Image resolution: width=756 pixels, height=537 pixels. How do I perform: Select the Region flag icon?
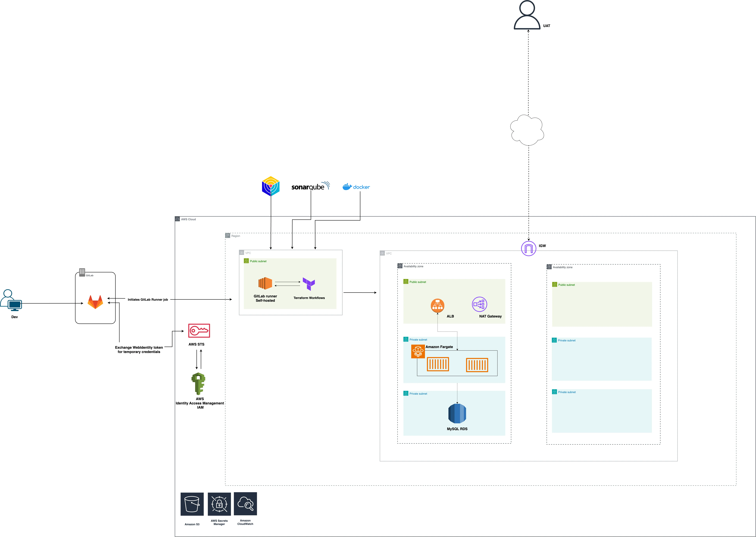point(228,235)
